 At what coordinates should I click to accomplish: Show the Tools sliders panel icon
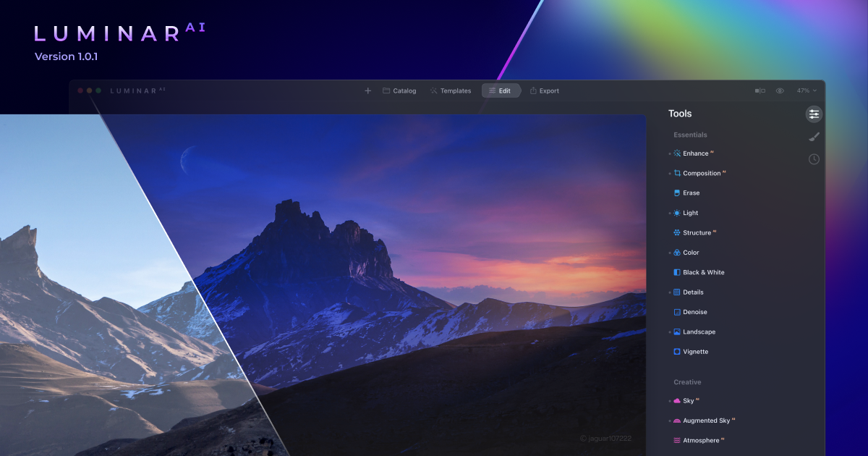click(x=814, y=114)
